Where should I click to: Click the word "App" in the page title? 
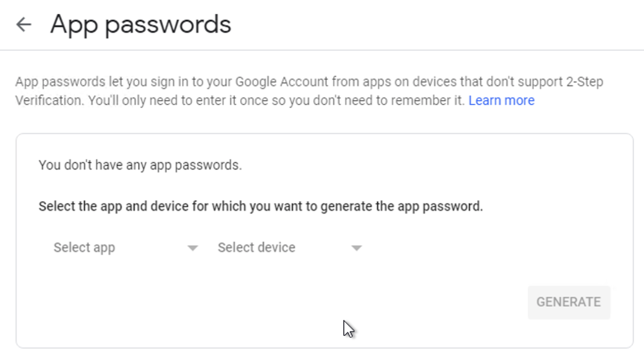[x=74, y=24]
